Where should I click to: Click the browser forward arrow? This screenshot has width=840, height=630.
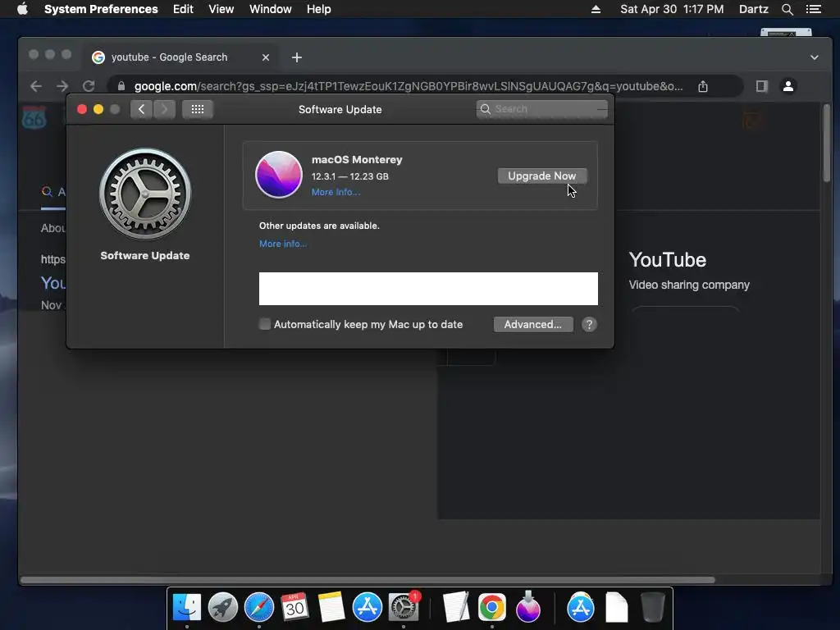coord(62,86)
